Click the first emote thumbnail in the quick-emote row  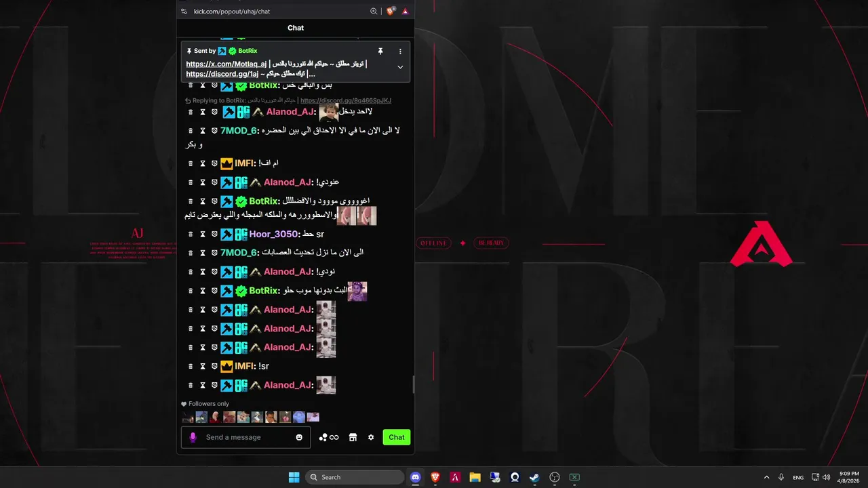(x=187, y=417)
